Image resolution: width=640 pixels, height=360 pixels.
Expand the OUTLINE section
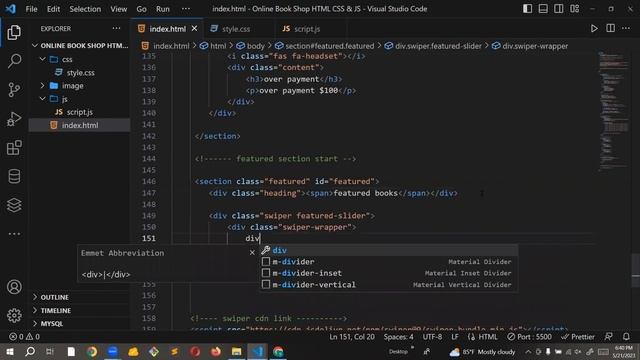coord(80,297)
